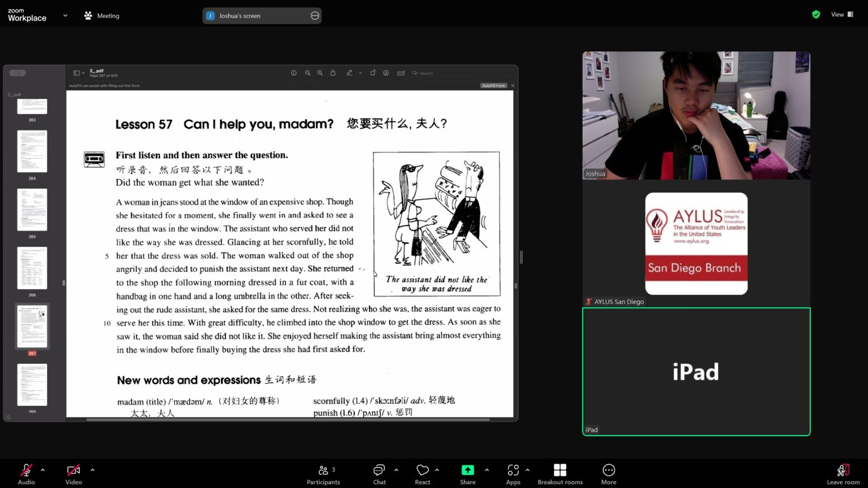The height and width of the screenshot is (488, 868).
Task: Select the Joshua's screen tab
Action: pos(262,16)
